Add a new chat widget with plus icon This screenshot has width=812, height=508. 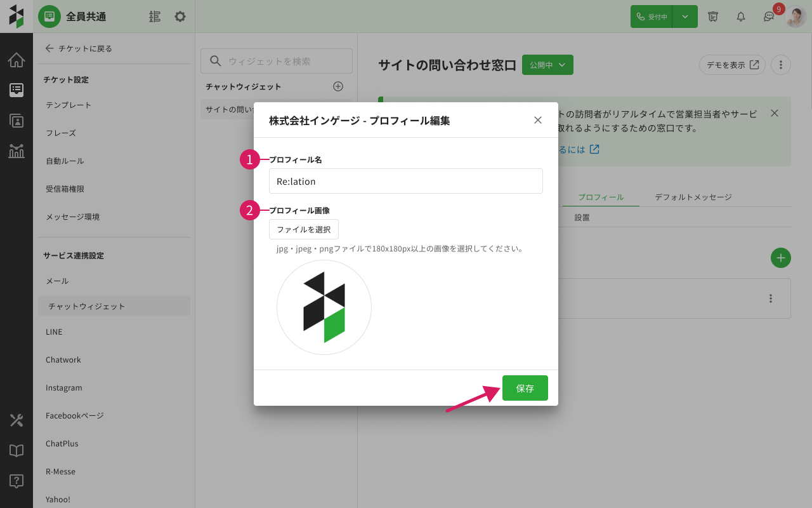pyautogui.click(x=338, y=86)
